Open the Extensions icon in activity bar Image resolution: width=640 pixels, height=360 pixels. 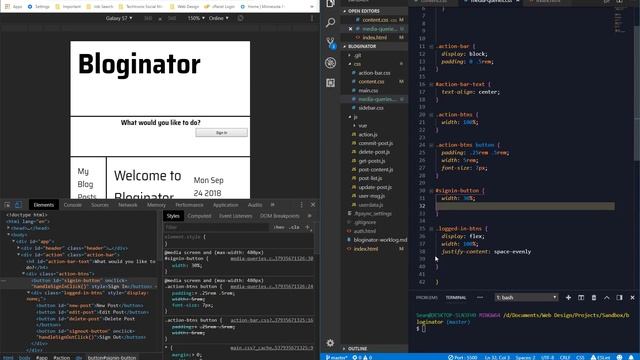331,83
